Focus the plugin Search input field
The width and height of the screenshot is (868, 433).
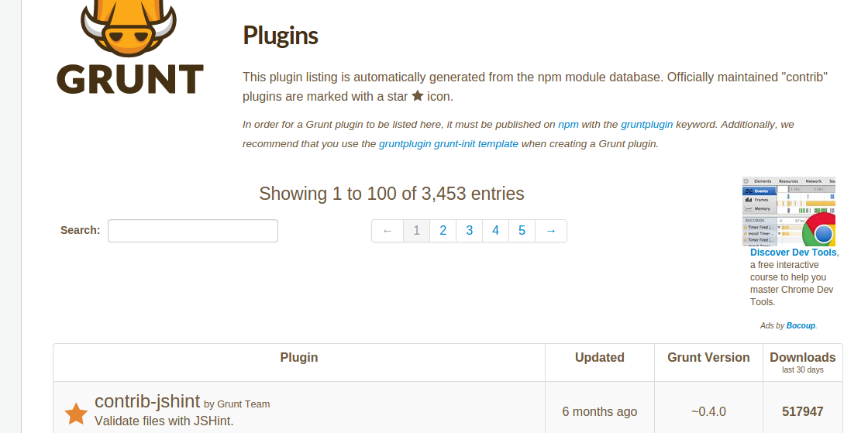(193, 231)
